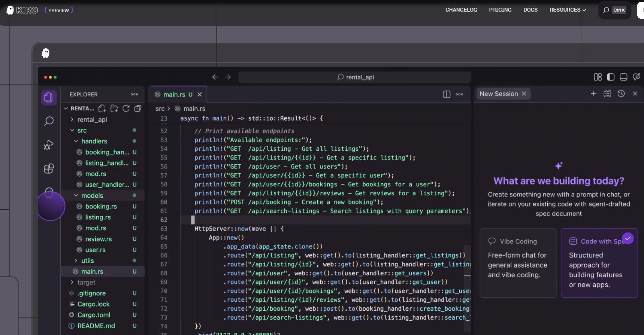Click the Refresh Explorer icon
Viewport: 644px width, 335px height.
pos(126,109)
